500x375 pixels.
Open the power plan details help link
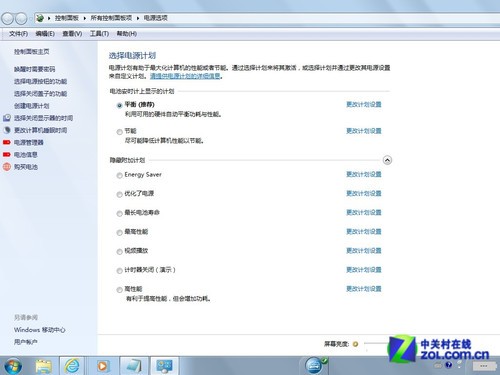pos(185,76)
